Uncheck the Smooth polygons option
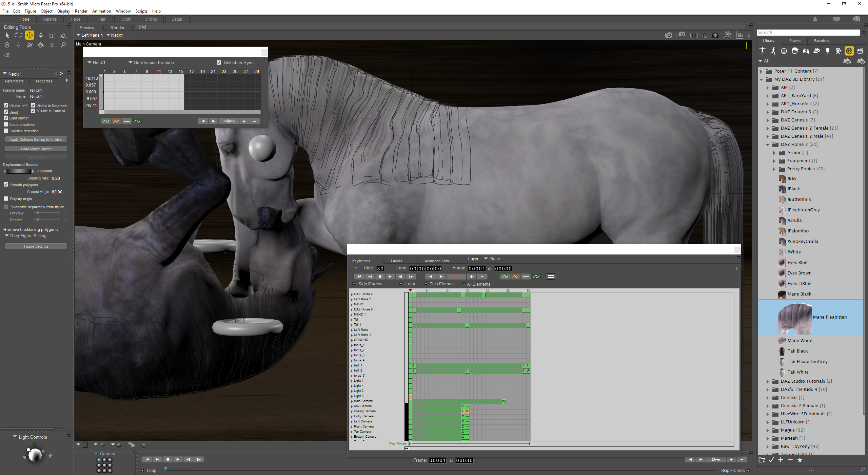Image resolution: width=868 pixels, height=475 pixels. [6, 185]
